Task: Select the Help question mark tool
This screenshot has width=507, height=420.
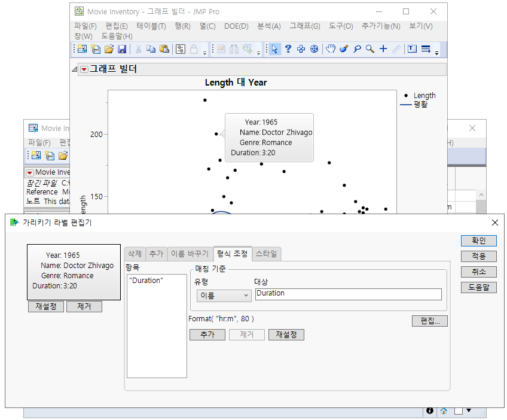Action: click(x=288, y=49)
